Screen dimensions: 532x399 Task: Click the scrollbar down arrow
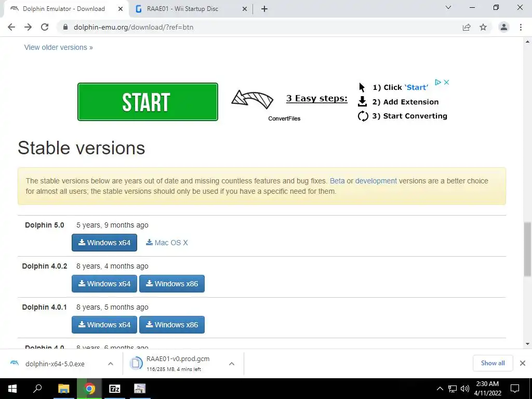coord(527,344)
